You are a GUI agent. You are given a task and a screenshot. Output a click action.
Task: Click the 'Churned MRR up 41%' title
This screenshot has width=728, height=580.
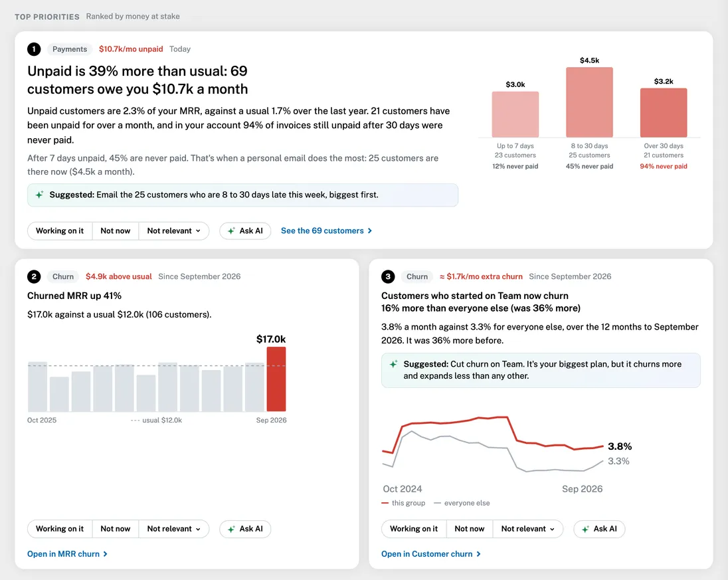pos(74,296)
